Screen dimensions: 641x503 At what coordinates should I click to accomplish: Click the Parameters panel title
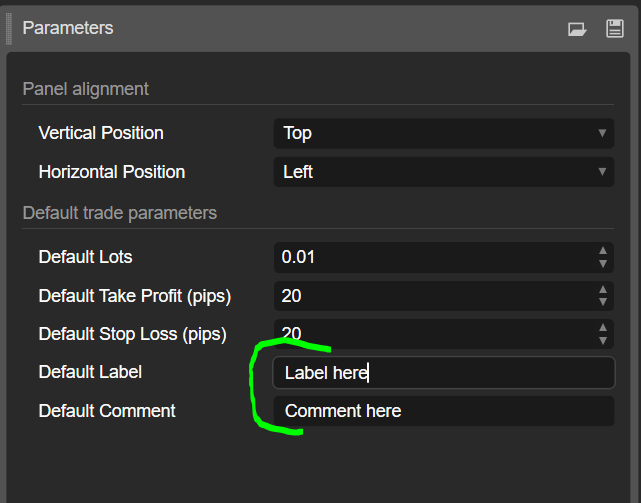68,28
